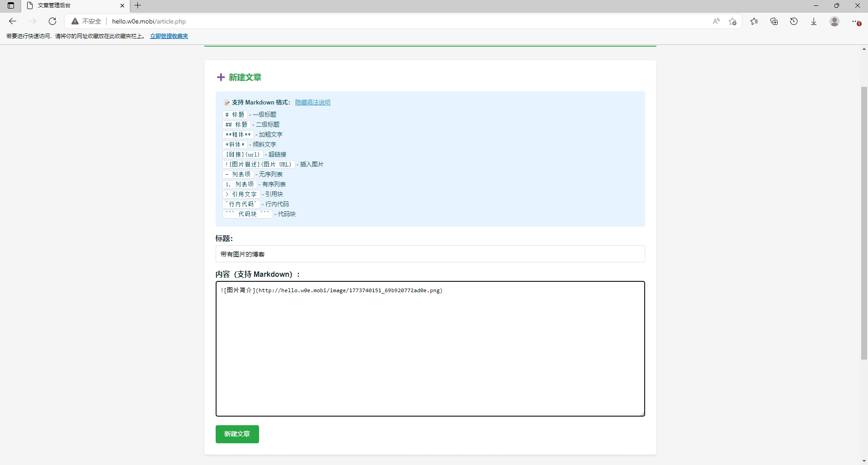Open browser settings and more menu
Screen dimensions: 868x465
point(855,21)
